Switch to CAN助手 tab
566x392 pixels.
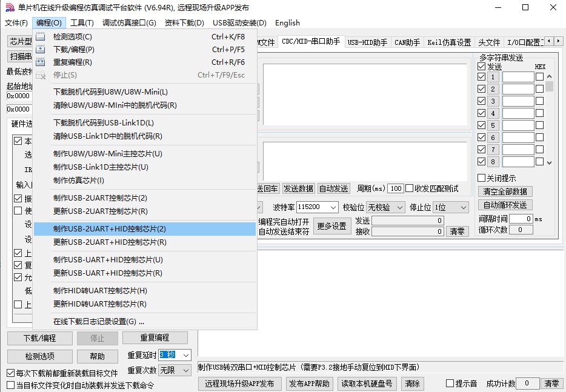[x=407, y=42]
